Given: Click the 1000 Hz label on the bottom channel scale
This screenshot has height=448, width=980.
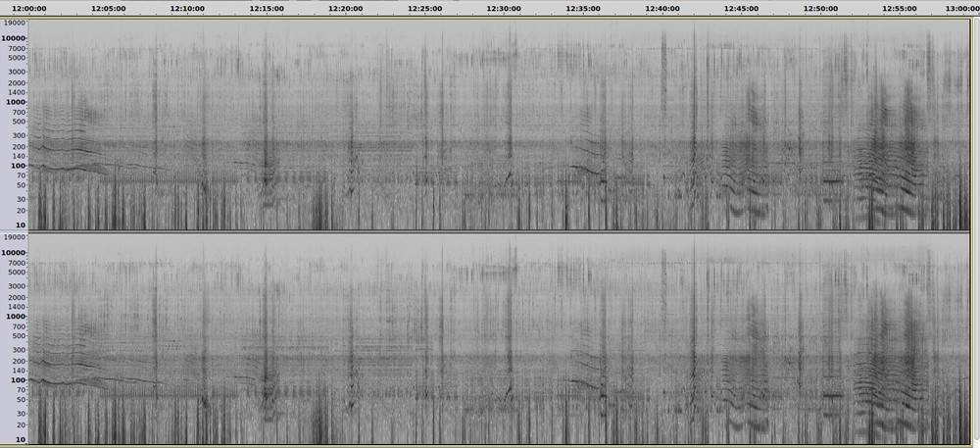Looking at the screenshot, I should (17, 317).
